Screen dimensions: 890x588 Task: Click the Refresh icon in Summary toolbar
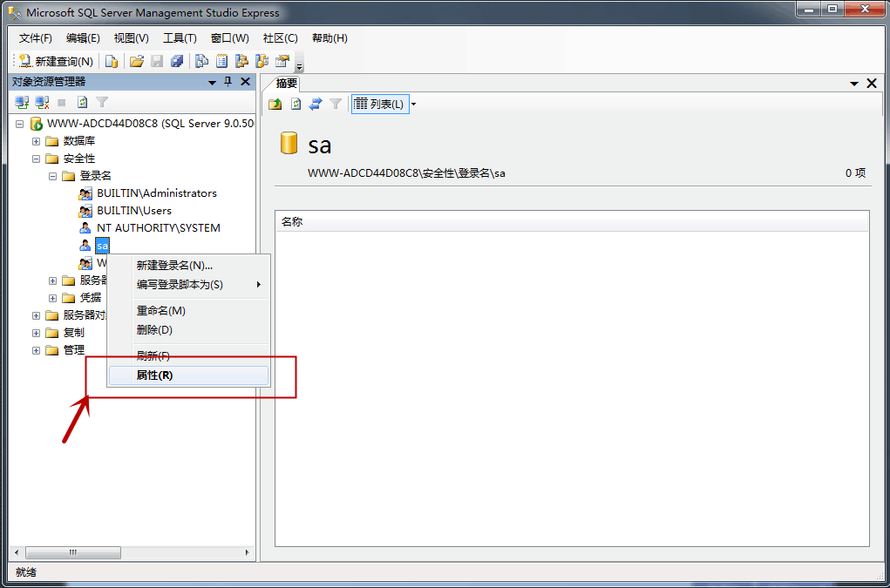click(296, 105)
